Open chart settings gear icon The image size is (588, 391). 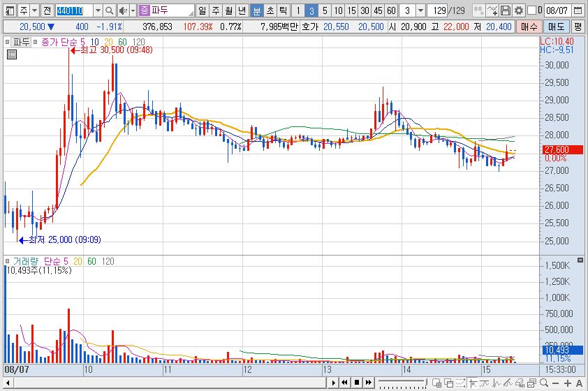coord(519,10)
